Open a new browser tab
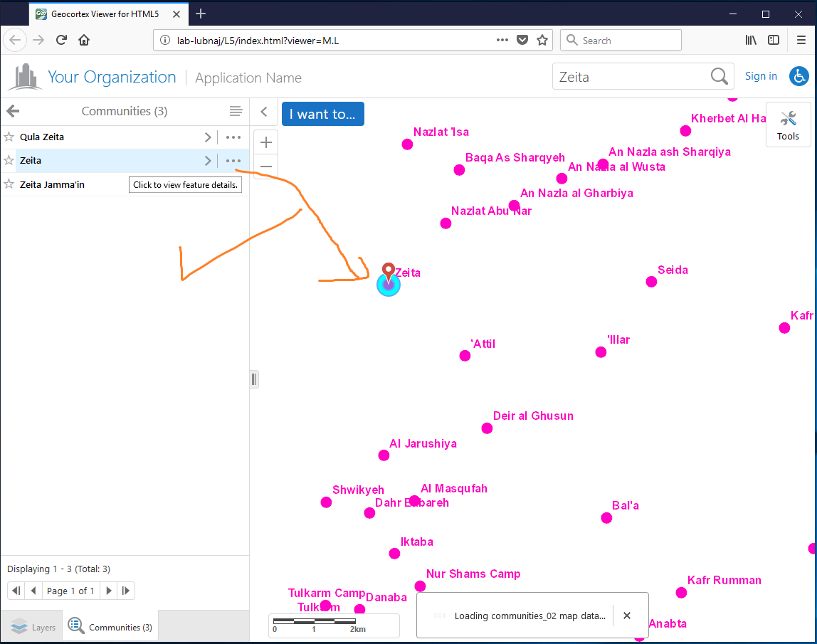 (201, 14)
